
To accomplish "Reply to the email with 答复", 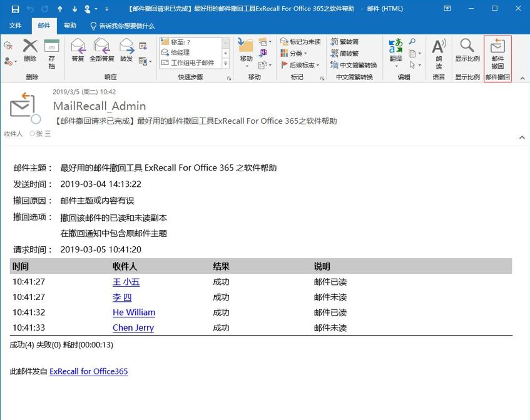I will coord(78,51).
